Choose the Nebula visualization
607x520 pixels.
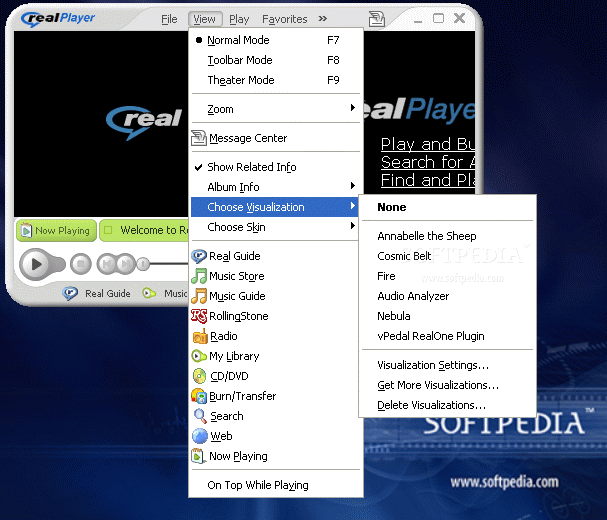click(447, 316)
